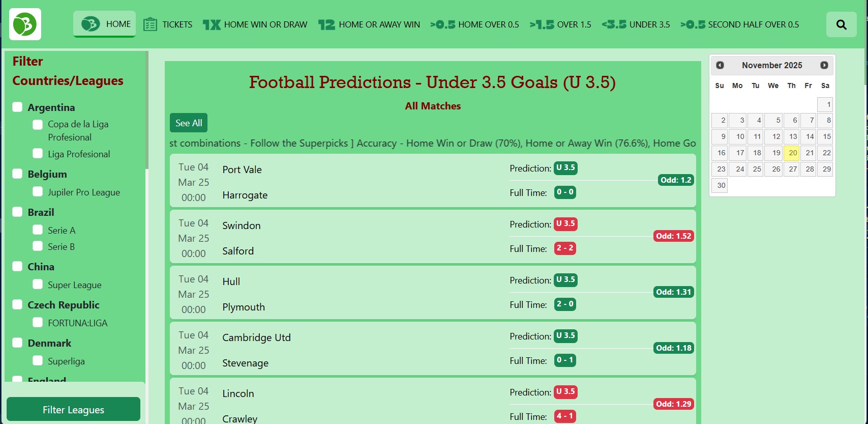Click the >1.5 Over 1.5 icon
868x424 pixels.
coord(542,24)
